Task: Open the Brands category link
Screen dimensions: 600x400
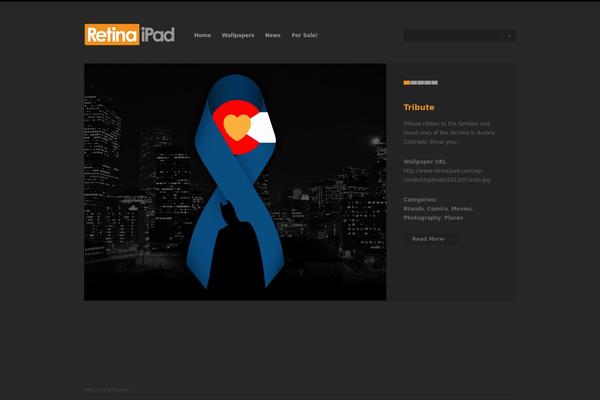Action: tap(414, 209)
